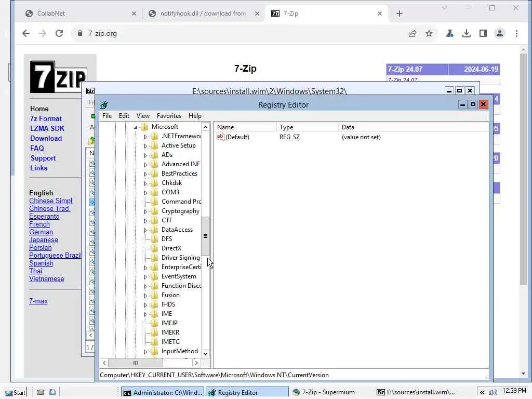The height and width of the screenshot is (399, 532).
Task: Open the Registry Editor File menu
Action: 107,116
